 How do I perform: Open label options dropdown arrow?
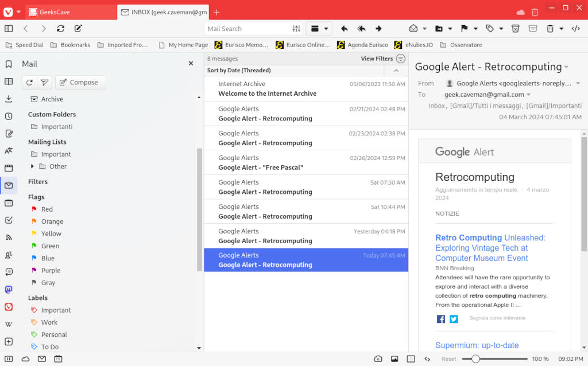point(501,29)
